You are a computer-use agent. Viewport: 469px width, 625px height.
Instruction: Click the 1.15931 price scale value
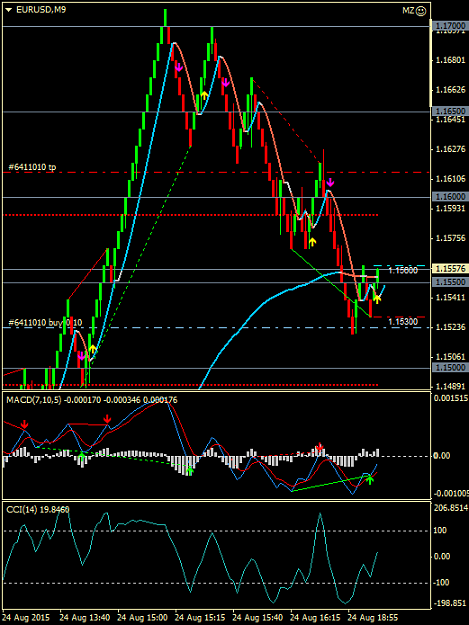coord(451,208)
